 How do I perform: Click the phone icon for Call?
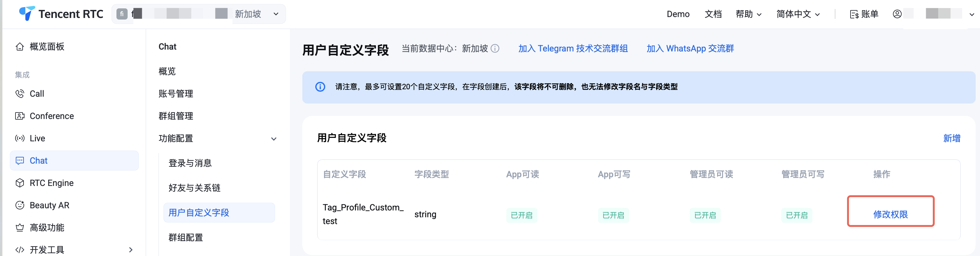coord(20,94)
